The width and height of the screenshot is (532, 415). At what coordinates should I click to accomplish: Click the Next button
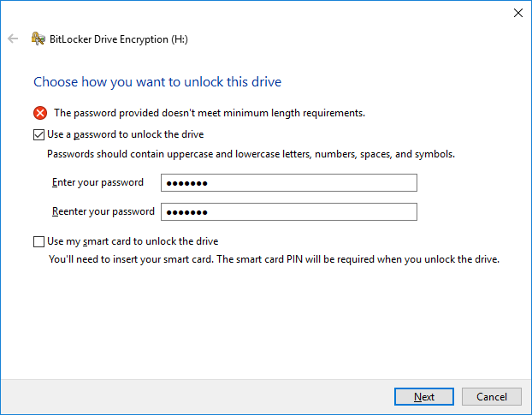click(423, 397)
